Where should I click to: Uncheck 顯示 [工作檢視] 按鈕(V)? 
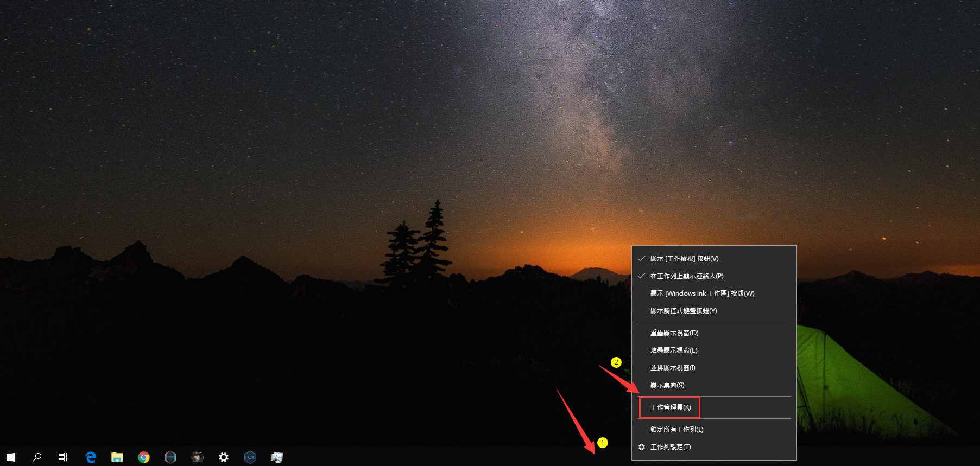click(x=714, y=259)
